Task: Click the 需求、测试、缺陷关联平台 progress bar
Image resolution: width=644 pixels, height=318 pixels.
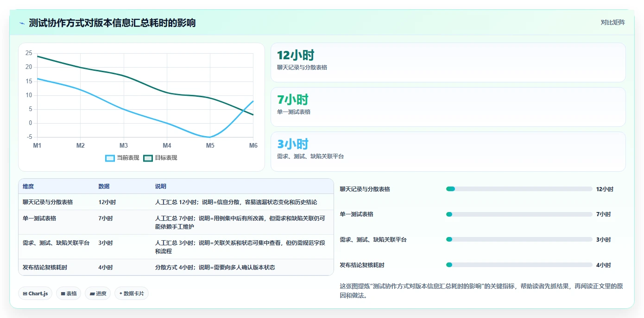Action: tap(519, 239)
